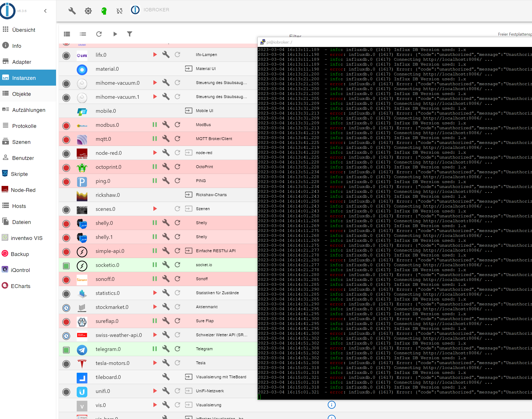Screen dimensions: 532x419
Task: Click info icon next to vis.0 row
Action: pyautogui.click(x=331, y=405)
